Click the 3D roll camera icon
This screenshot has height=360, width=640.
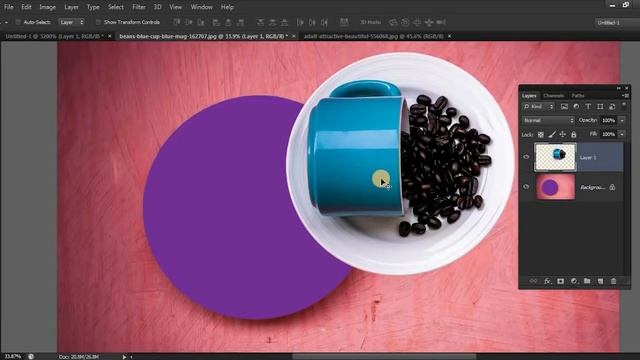405,22
